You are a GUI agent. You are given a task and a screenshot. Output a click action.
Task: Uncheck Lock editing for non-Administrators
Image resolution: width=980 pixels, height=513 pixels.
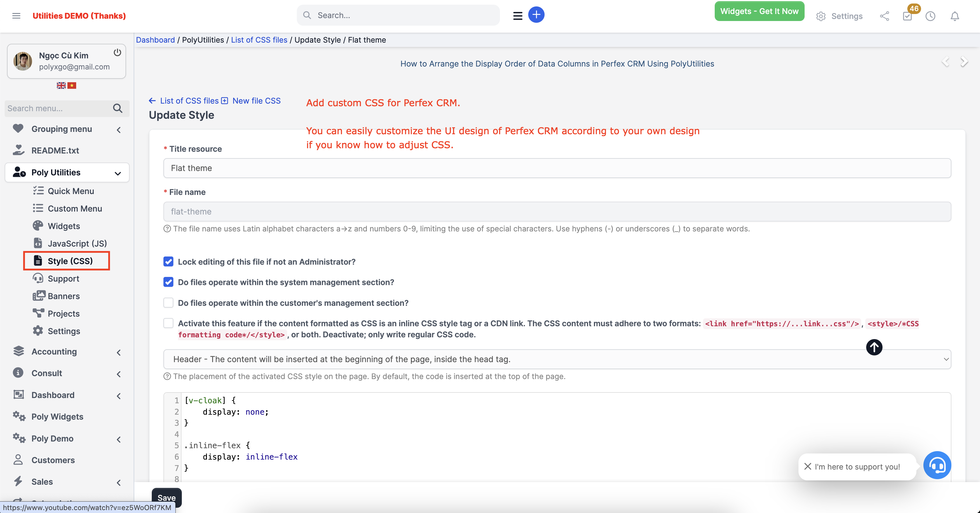coord(168,262)
